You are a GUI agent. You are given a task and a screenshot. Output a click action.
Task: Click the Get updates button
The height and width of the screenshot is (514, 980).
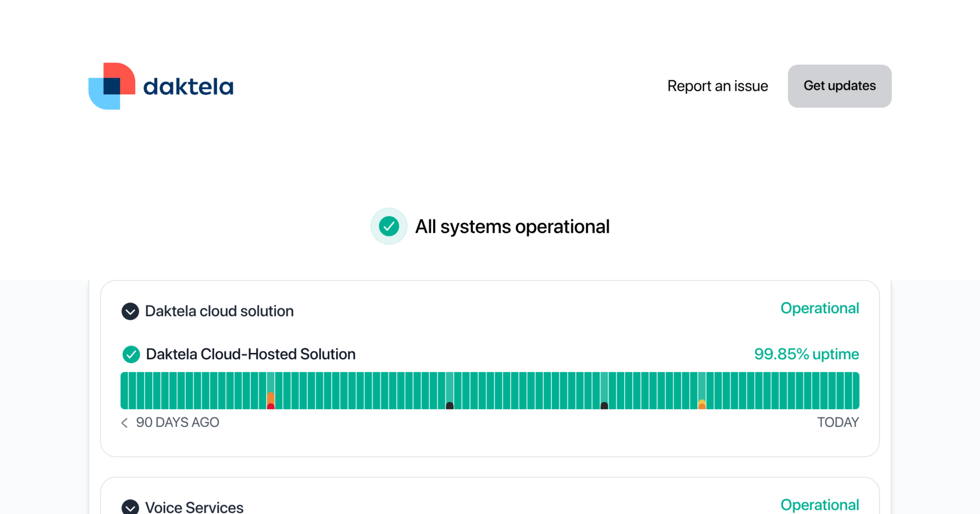pos(840,86)
